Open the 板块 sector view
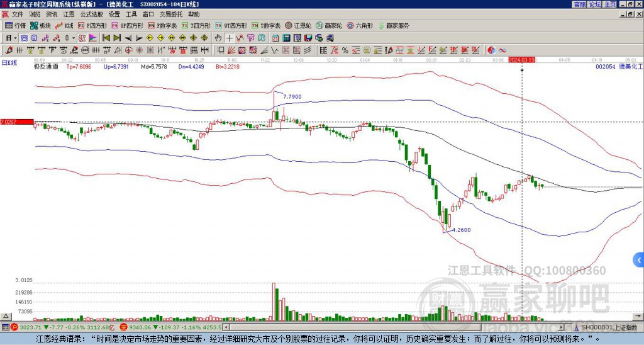This screenshot has height=345, width=644. point(40,25)
